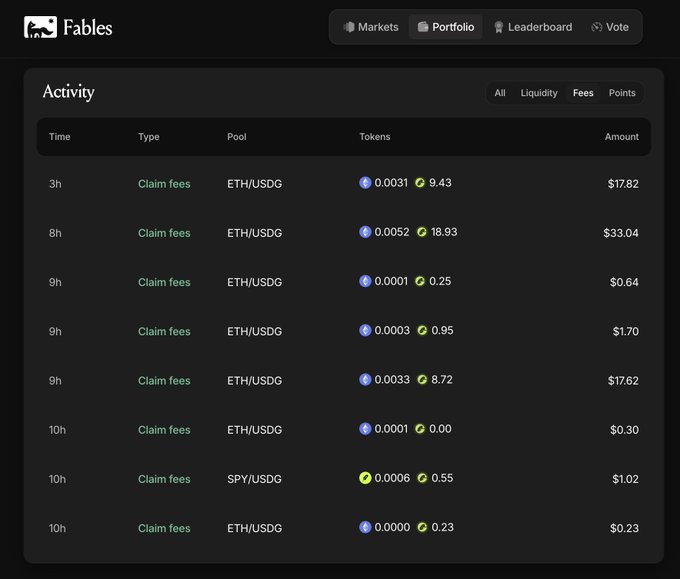Click Claim fees in the $1.70 row
This screenshot has width=680, height=579.
click(x=164, y=331)
